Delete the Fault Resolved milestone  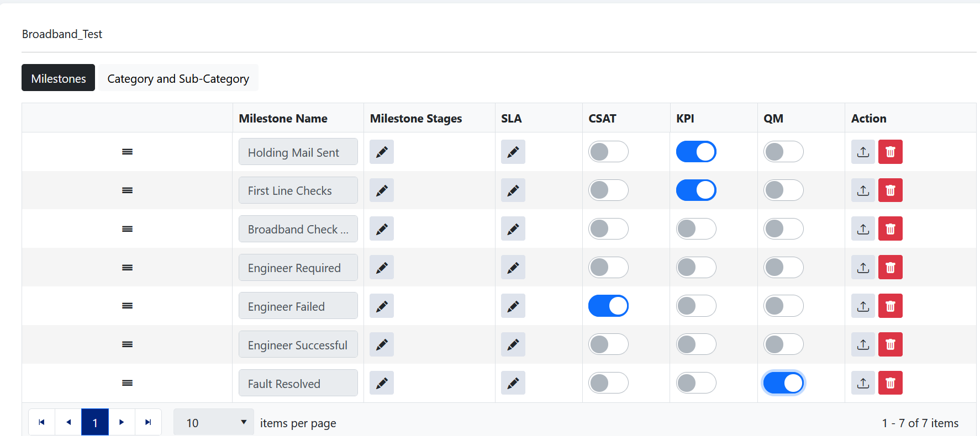[x=890, y=383]
